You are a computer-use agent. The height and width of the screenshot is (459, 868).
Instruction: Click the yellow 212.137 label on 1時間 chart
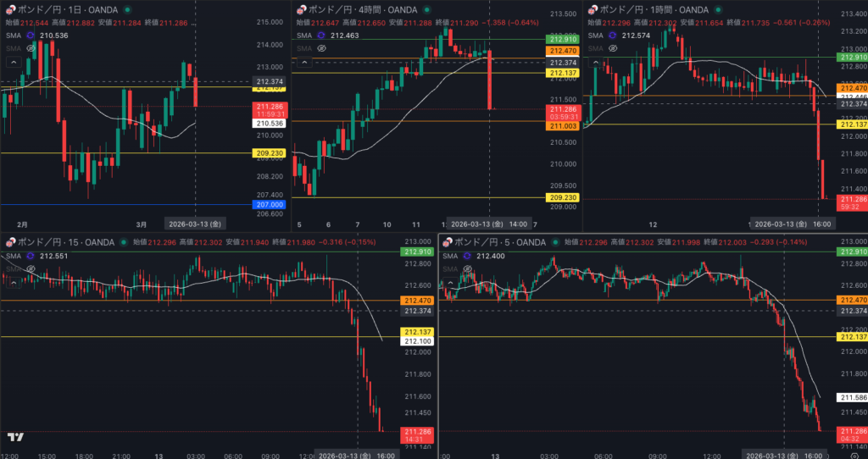853,124
